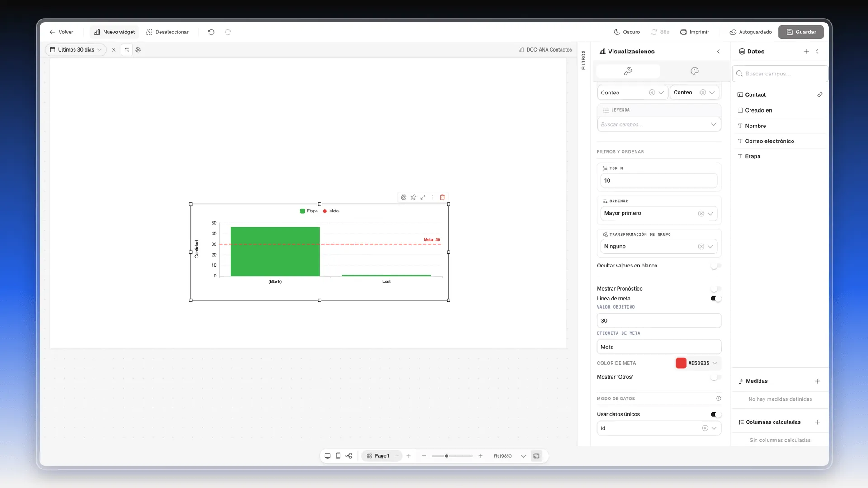Pin the selected chart widget
Image resolution: width=868 pixels, height=488 pixels.
point(413,197)
